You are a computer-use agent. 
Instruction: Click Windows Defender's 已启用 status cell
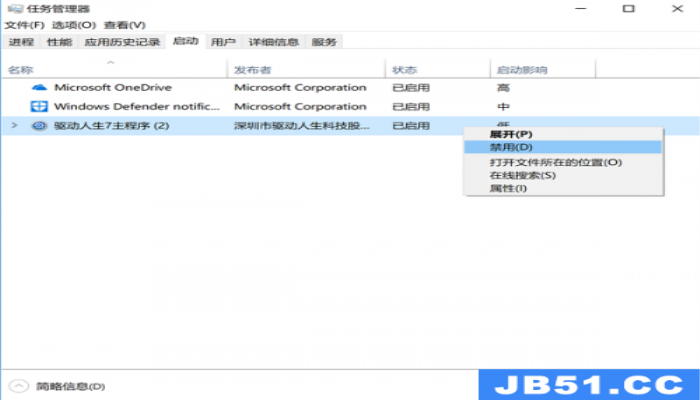click(x=411, y=107)
